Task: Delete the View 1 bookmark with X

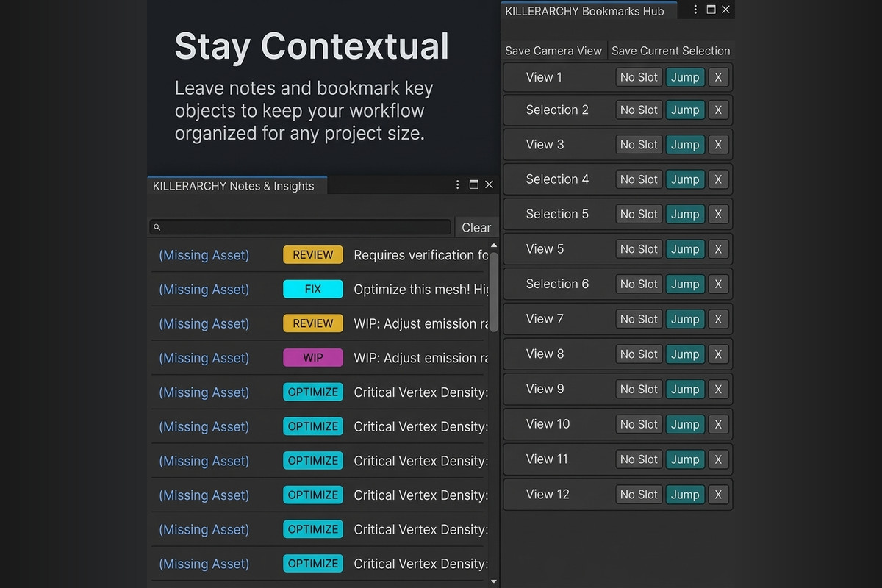Action: tap(718, 77)
